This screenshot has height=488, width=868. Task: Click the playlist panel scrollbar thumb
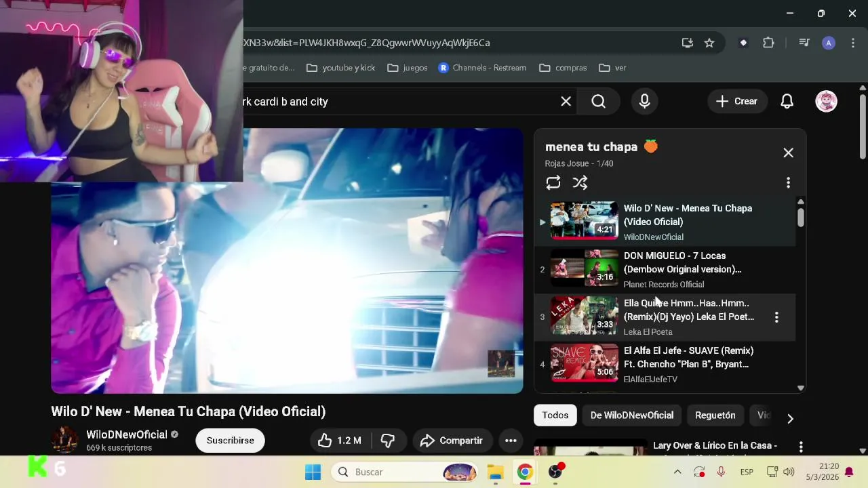click(801, 218)
